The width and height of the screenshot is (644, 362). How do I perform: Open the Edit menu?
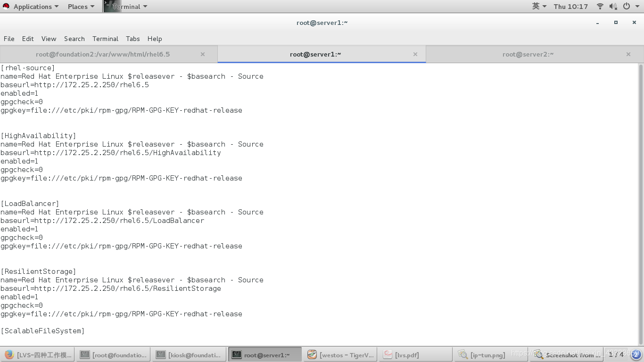tap(28, 39)
